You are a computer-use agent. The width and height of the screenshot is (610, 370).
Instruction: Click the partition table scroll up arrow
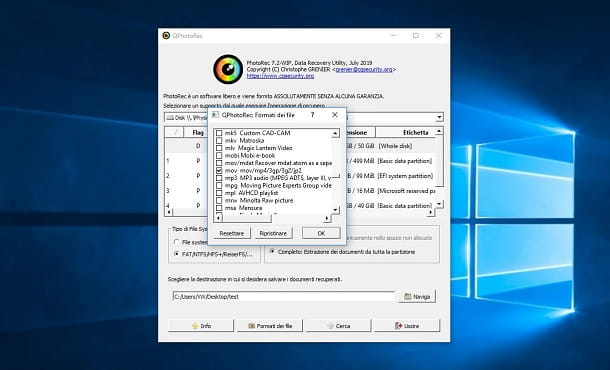pyautogui.click(x=439, y=131)
